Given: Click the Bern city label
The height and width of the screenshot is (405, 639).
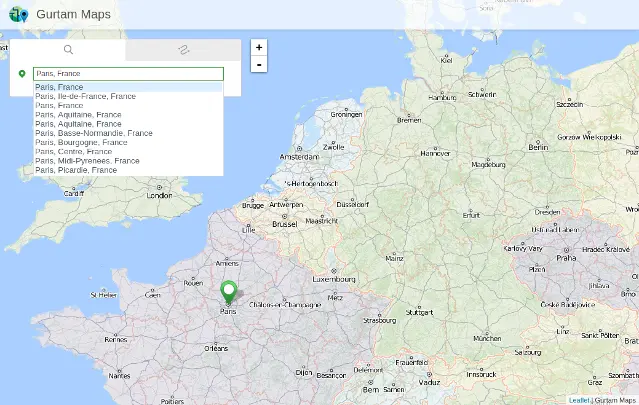Looking at the screenshot, I should tap(371, 390).
